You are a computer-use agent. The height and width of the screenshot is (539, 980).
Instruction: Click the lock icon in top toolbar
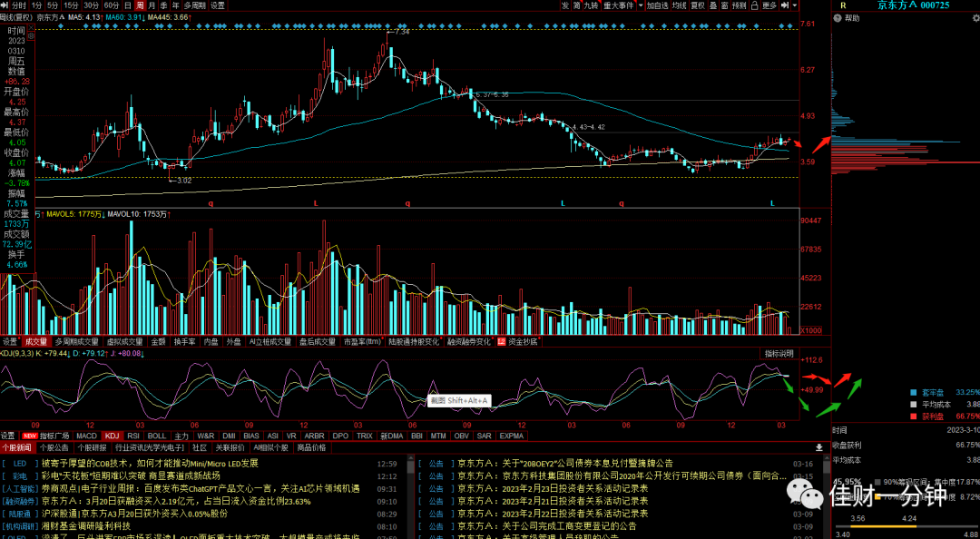(754, 5)
